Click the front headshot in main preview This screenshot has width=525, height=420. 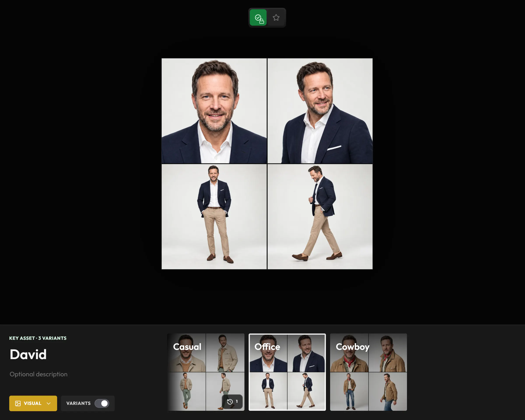click(x=214, y=111)
